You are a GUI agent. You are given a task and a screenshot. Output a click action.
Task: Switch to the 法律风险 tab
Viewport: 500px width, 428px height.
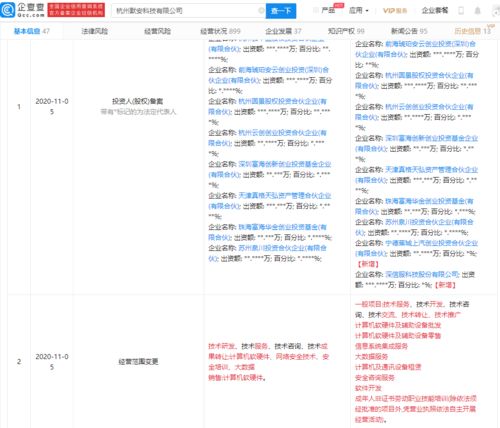(95, 31)
